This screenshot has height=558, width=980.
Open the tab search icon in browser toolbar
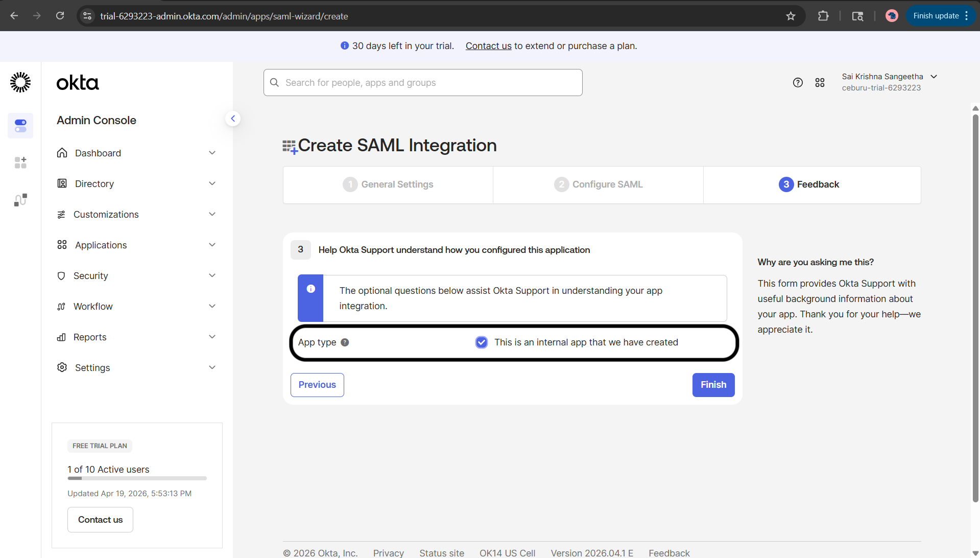857,16
